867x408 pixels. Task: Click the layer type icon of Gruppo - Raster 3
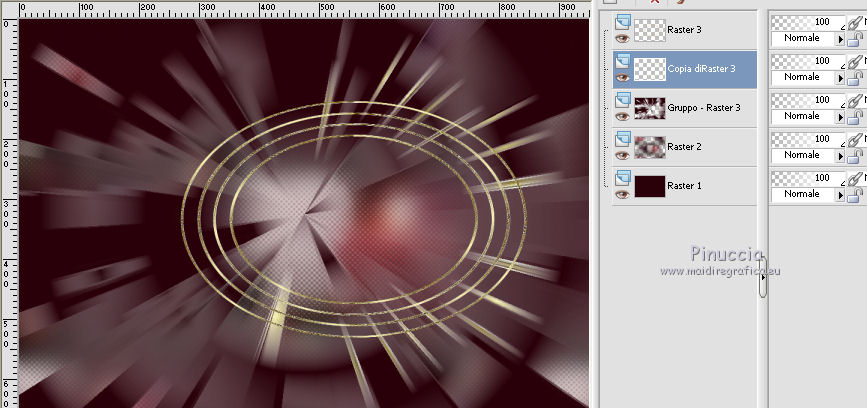pyautogui.click(x=623, y=100)
